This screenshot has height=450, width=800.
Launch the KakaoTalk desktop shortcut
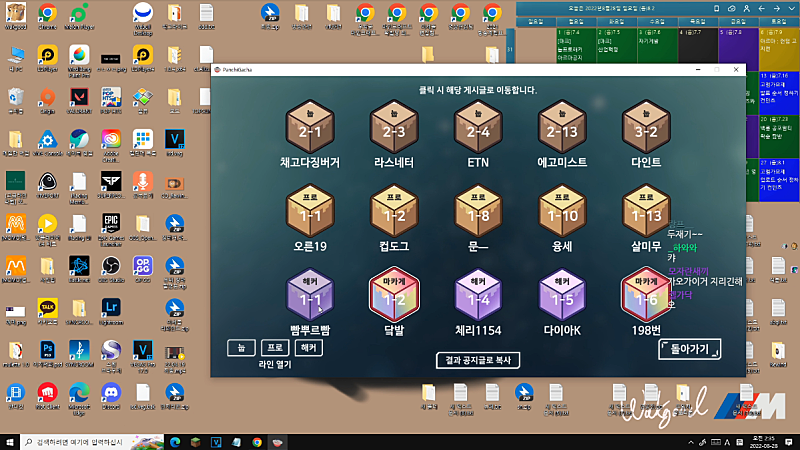pyautogui.click(x=47, y=311)
